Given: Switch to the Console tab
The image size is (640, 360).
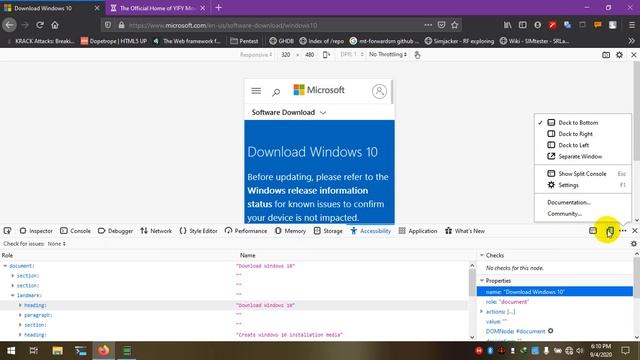Looking at the screenshot, I should [76, 231].
